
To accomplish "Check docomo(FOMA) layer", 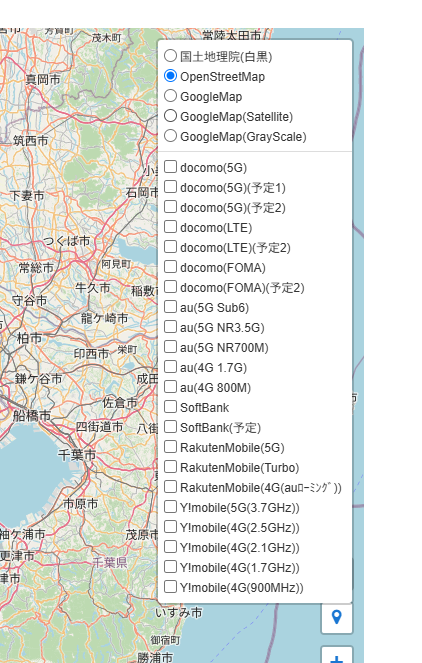I will click(170, 266).
